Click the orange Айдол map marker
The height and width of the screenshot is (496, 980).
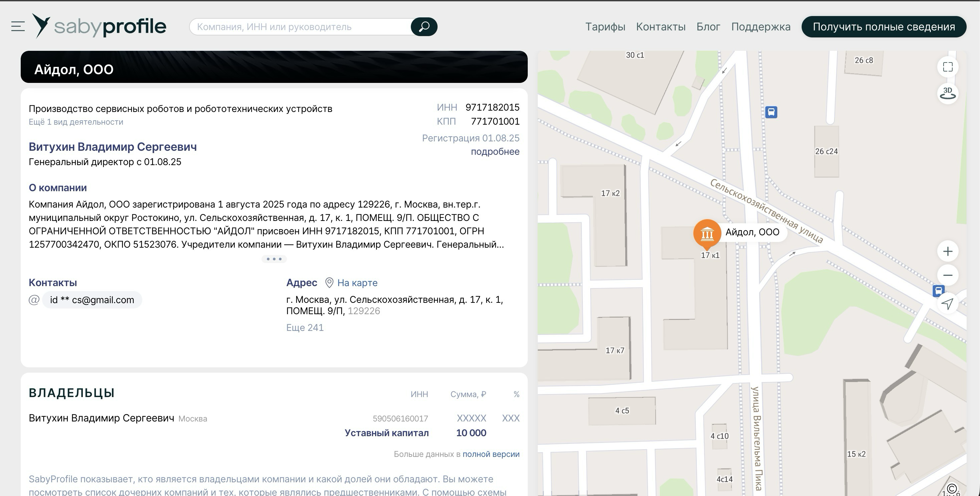coord(707,233)
